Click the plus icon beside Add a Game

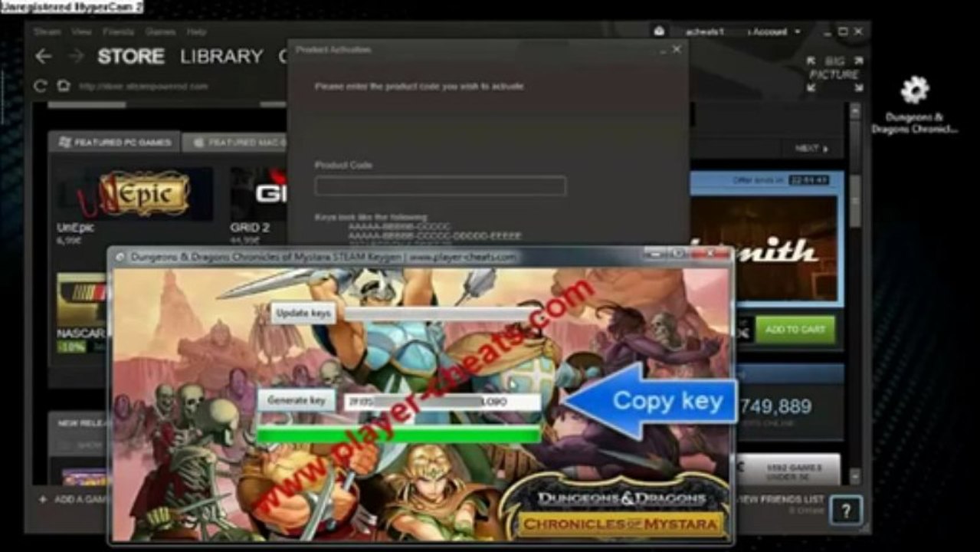(x=42, y=499)
